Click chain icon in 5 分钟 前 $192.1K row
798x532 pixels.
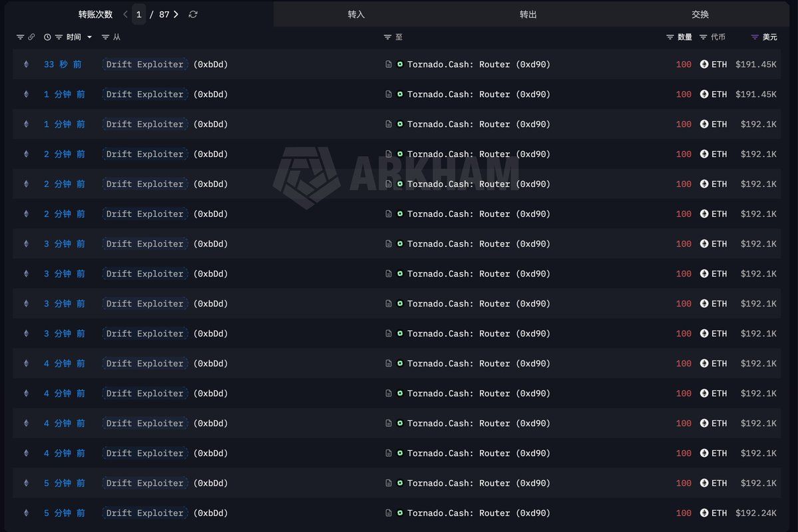click(x=26, y=483)
